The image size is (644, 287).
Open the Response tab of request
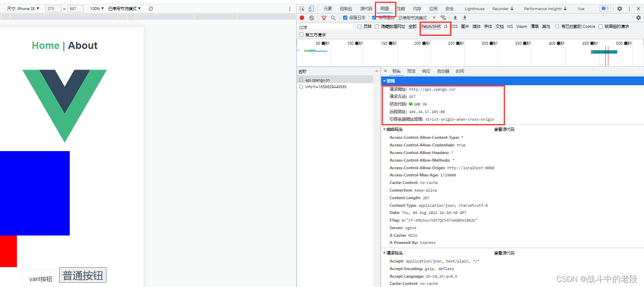(426, 71)
